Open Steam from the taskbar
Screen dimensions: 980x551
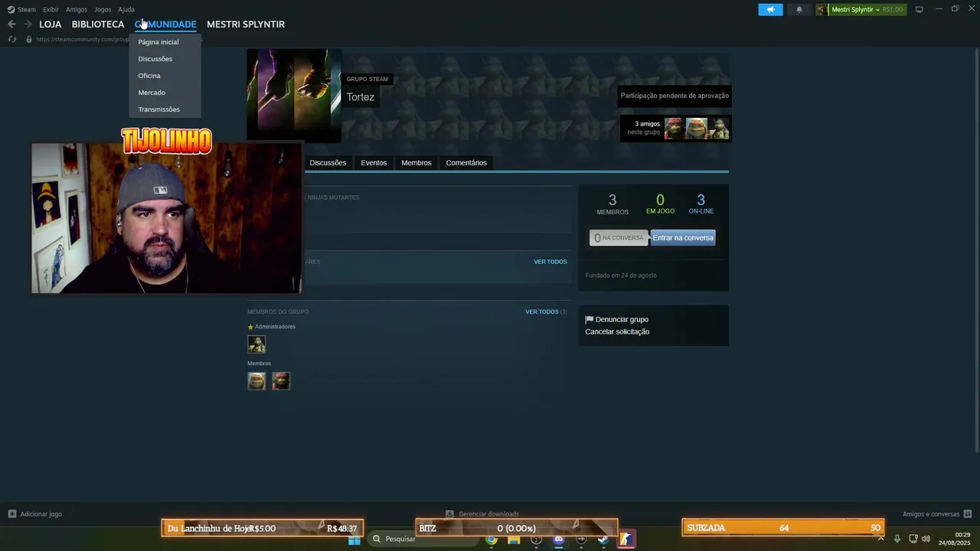[x=603, y=540]
